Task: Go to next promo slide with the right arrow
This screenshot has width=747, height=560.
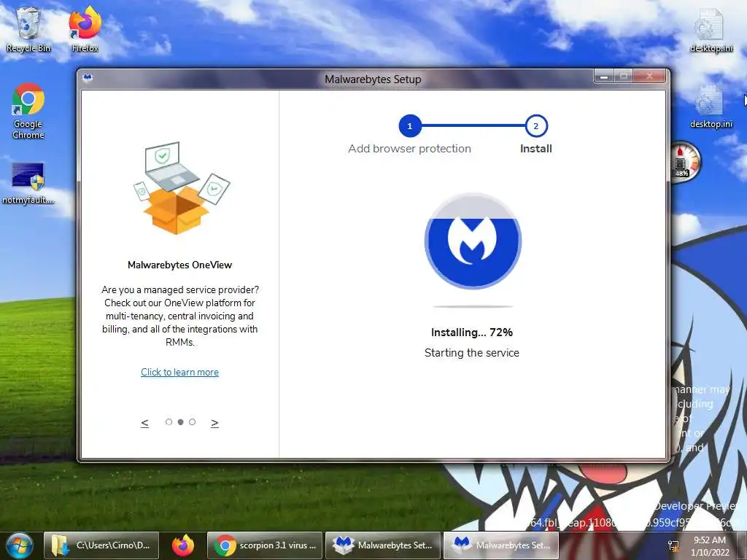Action: 215,423
